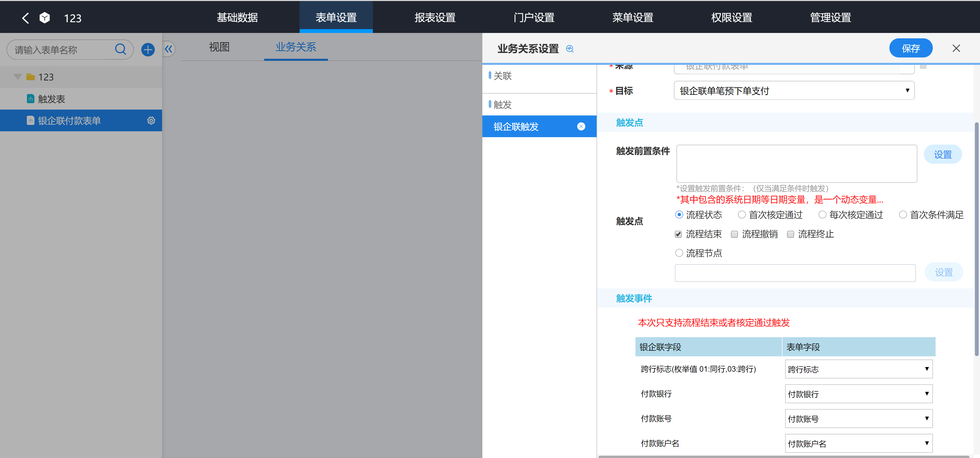This screenshot has width=980, height=458.
Task: Collapse the 123 folder tree node
Action: [18, 77]
